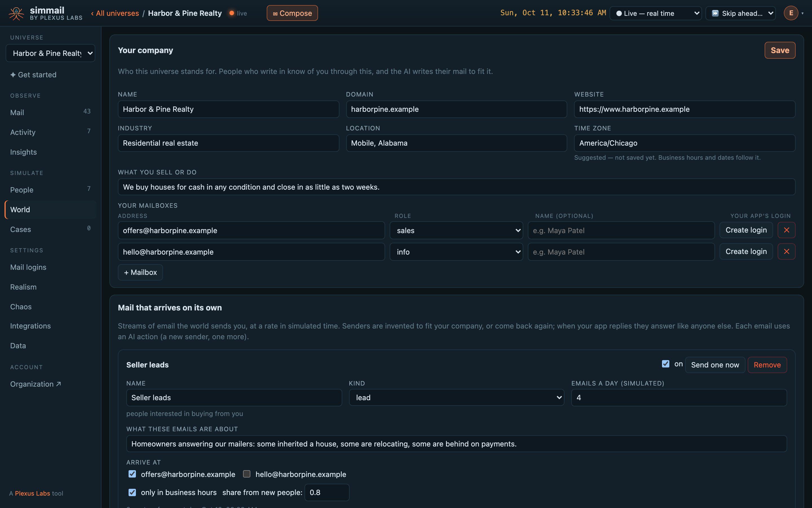Click share from new people field
This screenshot has height=508, width=812.
pyautogui.click(x=327, y=492)
